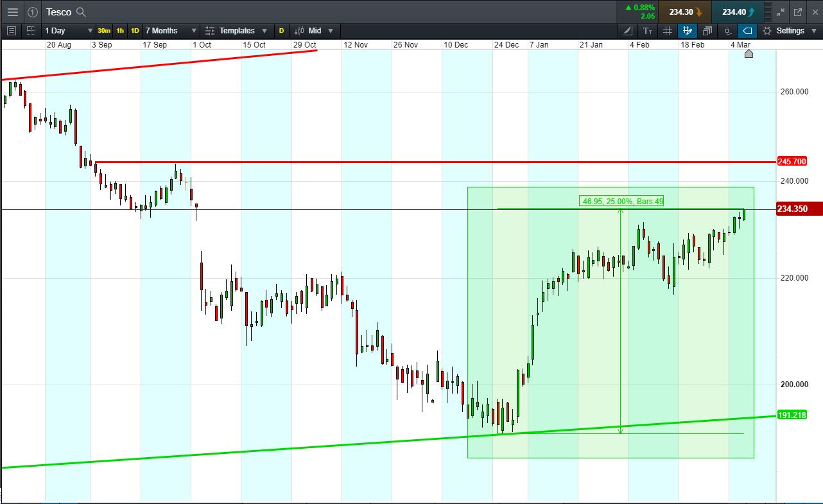Click the '7 Jan' date label

(x=539, y=44)
